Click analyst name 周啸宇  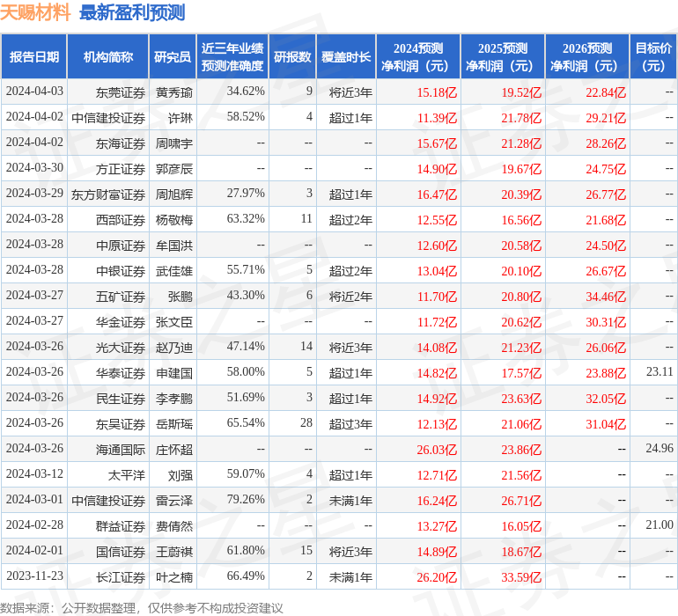(173, 143)
